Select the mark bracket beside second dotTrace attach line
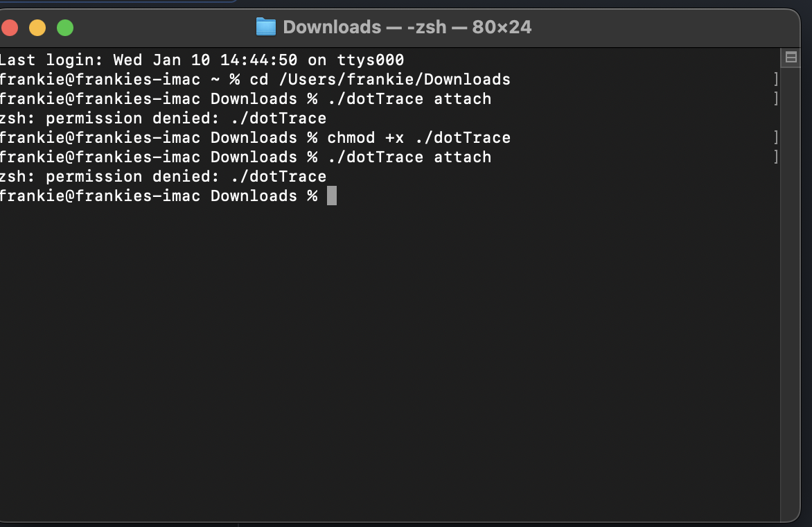Image resolution: width=812 pixels, height=527 pixels. click(776, 157)
